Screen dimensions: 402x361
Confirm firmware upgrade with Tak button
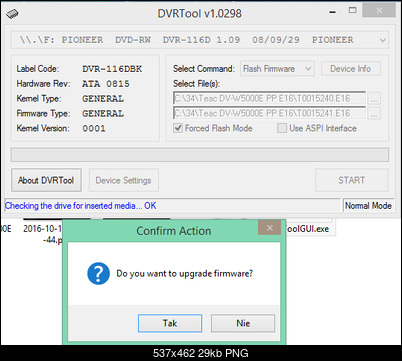[170, 323]
